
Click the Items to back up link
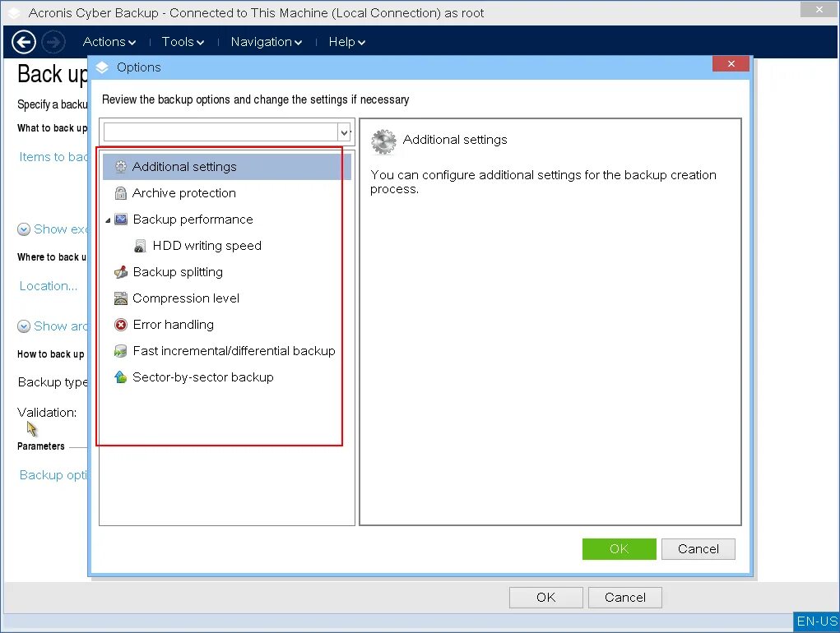coord(53,157)
